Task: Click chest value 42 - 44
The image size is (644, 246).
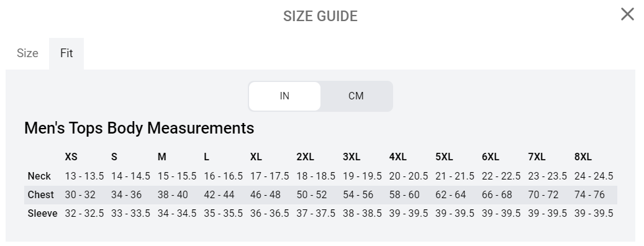Action: pyautogui.click(x=219, y=194)
